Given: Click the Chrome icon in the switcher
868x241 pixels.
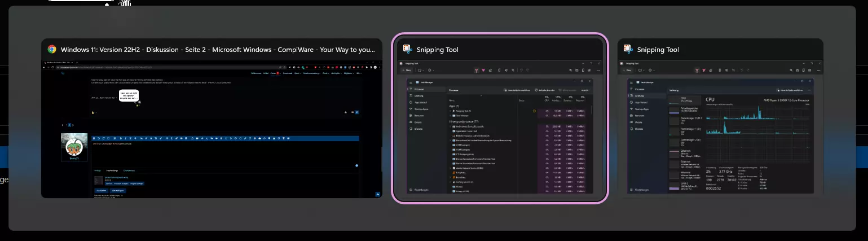Looking at the screenshot, I should click(52, 49).
